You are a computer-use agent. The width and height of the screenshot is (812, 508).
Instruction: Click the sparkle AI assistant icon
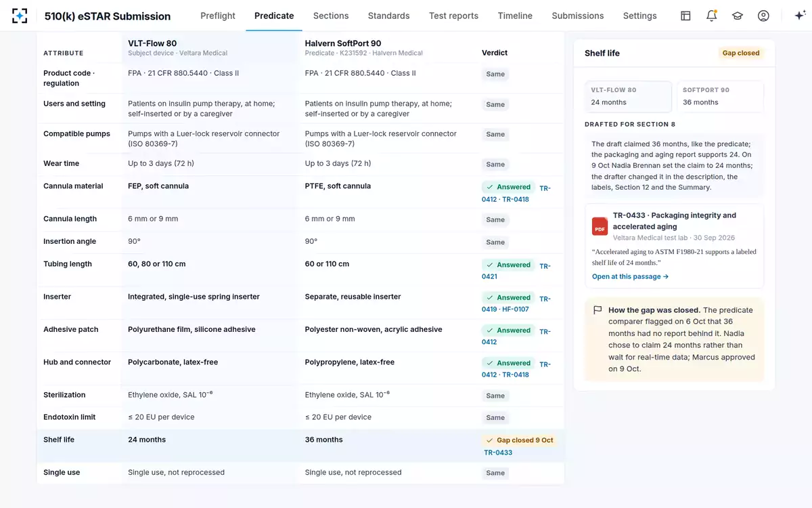[x=799, y=16]
